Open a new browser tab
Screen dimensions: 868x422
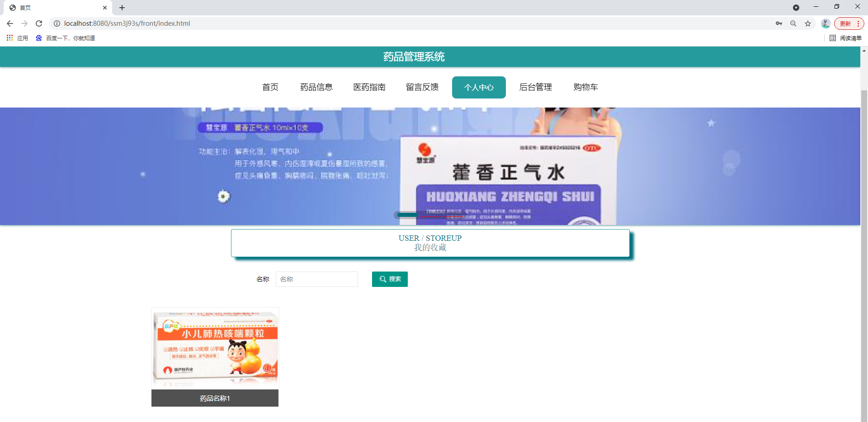click(x=122, y=8)
